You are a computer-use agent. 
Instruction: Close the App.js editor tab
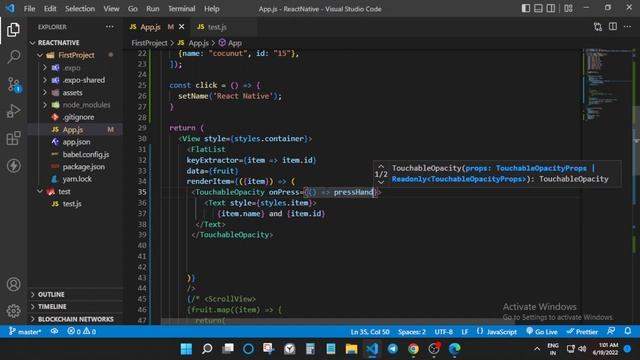[182, 27]
